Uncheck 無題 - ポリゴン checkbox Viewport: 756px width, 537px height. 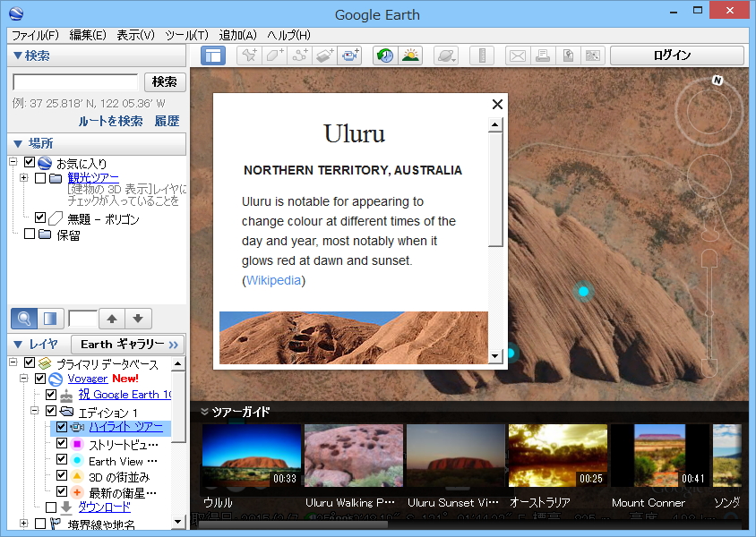point(40,217)
